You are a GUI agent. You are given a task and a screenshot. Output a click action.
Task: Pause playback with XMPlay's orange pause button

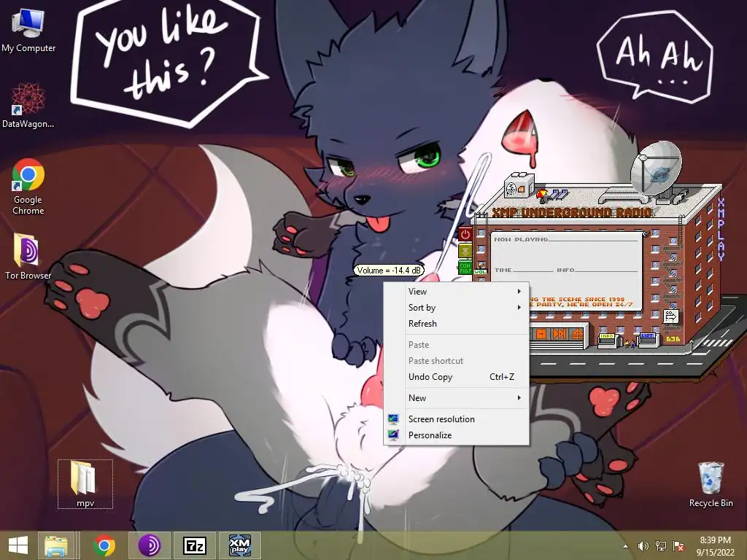(541, 334)
